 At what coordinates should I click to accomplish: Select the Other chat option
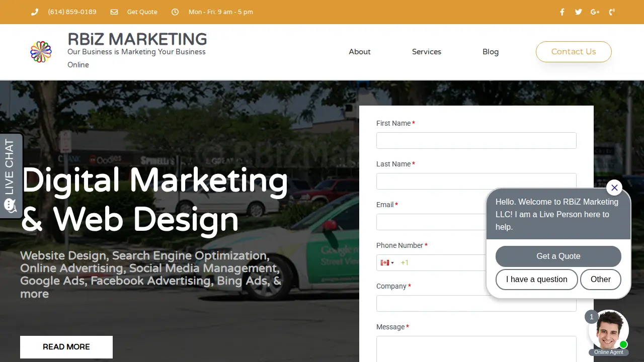601,280
